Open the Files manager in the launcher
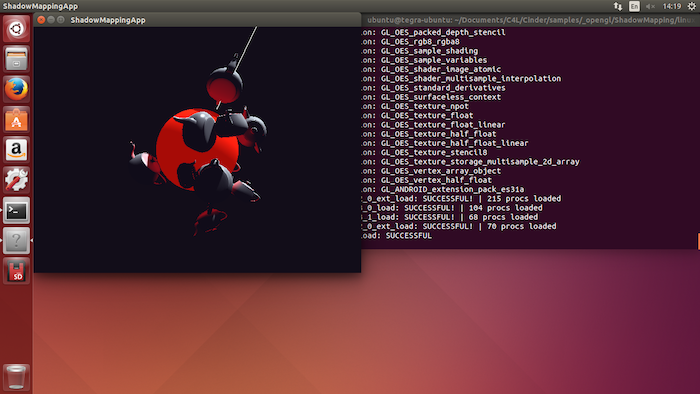This screenshot has height=394, width=700. pos(17,59)
